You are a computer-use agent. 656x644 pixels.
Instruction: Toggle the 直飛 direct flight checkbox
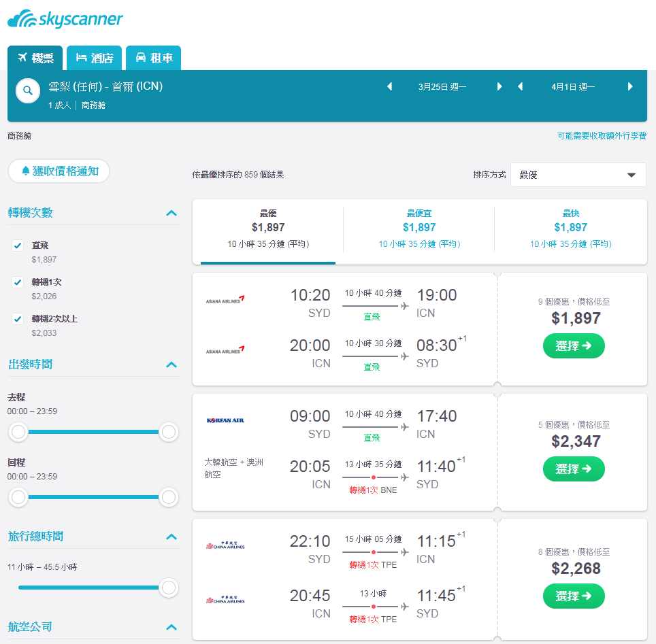[18, 245]
